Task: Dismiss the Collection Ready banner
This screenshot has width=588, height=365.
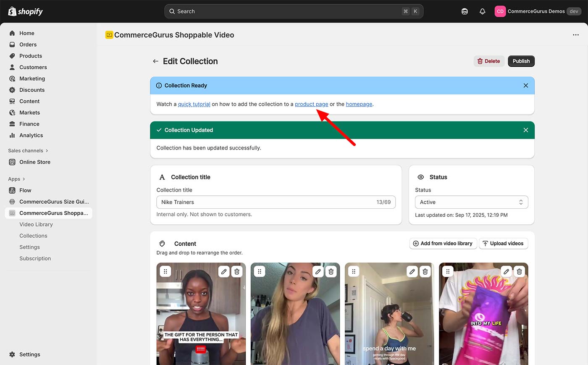Action: [x=525, y=85]
